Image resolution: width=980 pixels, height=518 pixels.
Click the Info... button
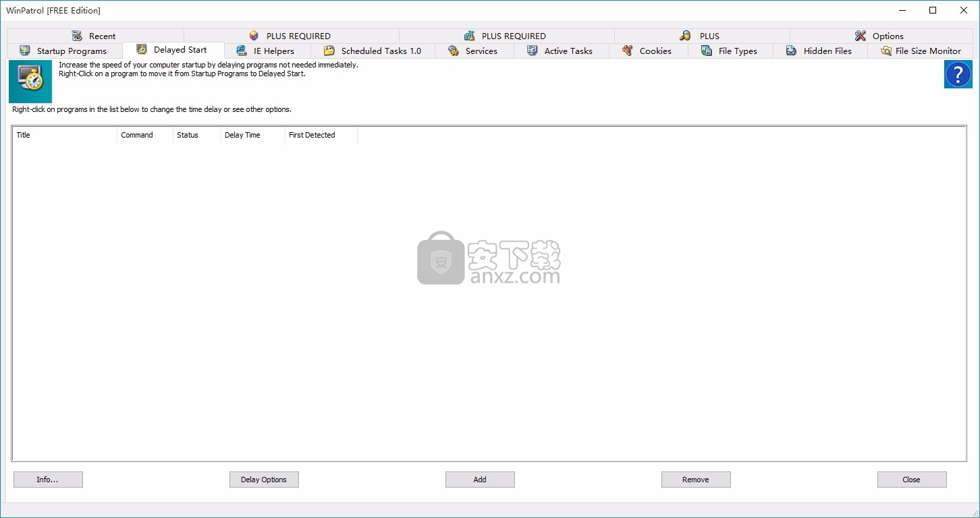coord(48,480)
